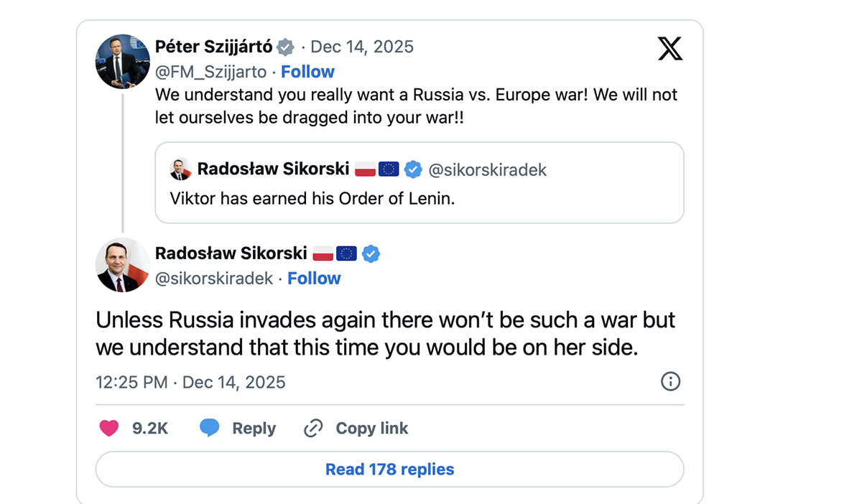Image resolution: width=862 pixels, height=504 pixels.
Task: Open Radosław Sikorski's large profile picture
Action: click(123, 265)
